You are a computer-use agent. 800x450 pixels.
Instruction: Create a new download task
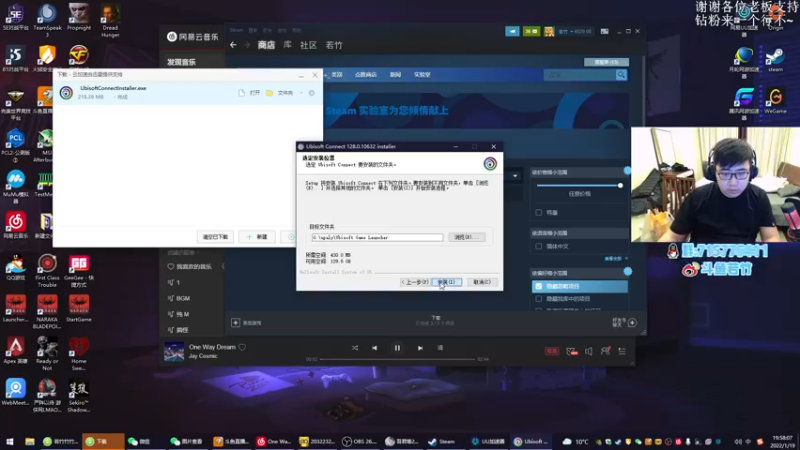pos(257,237)
